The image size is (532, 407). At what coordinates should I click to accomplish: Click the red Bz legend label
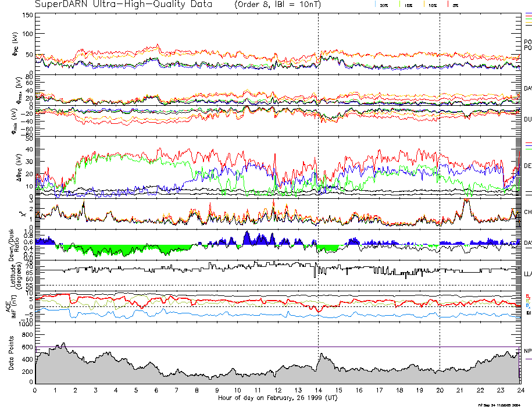click(x=528, y=295)
